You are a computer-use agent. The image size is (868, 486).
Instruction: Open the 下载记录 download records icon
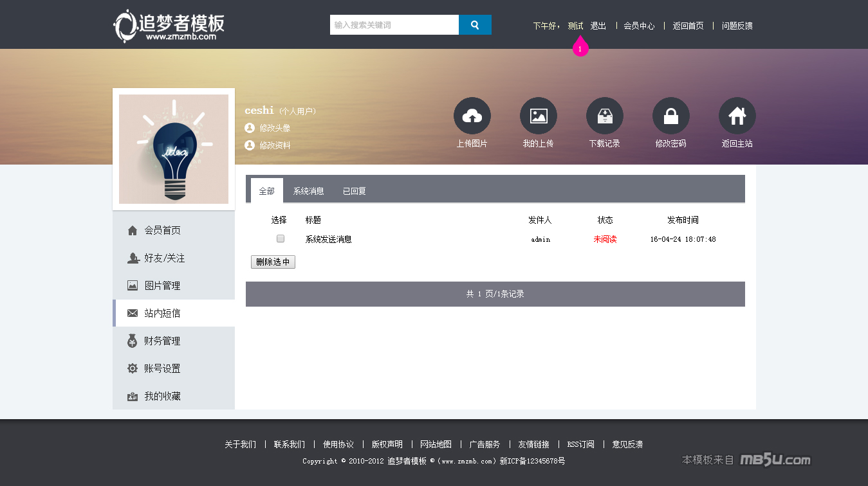(x=604, y=116)
